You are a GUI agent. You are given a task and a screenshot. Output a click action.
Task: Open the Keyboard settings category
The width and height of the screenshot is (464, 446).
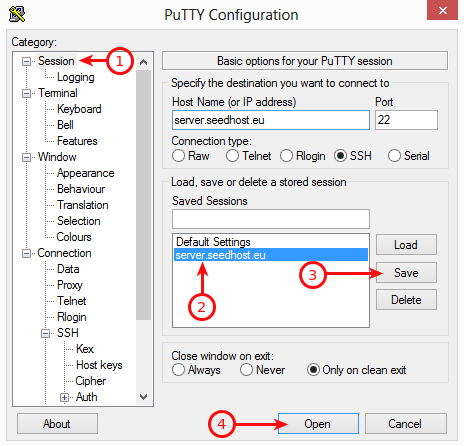(x=79, y=109)
